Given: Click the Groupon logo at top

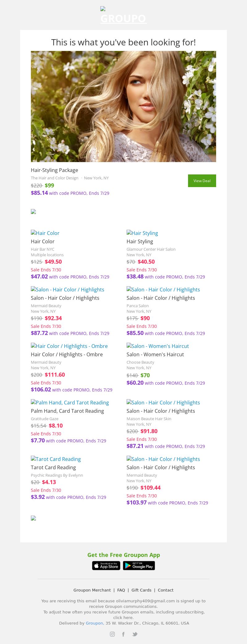Looking at the screenshot, I should (x=124, y=16).
